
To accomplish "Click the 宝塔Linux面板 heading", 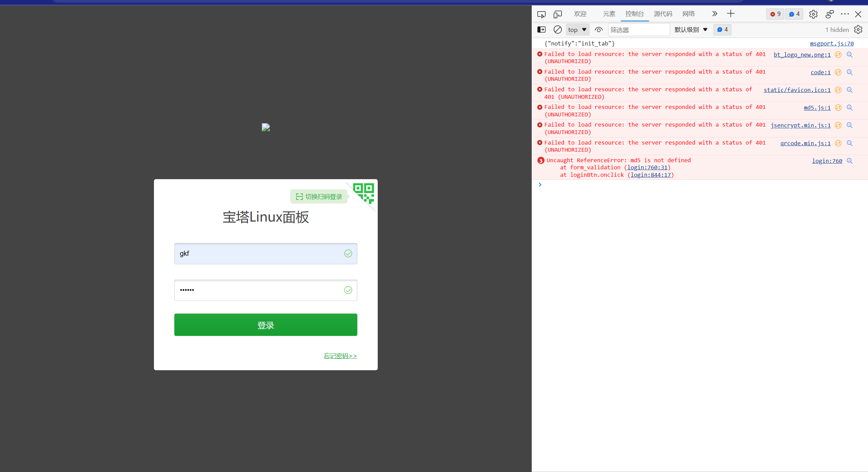I will pyautogui.click(x=265, y=217).
